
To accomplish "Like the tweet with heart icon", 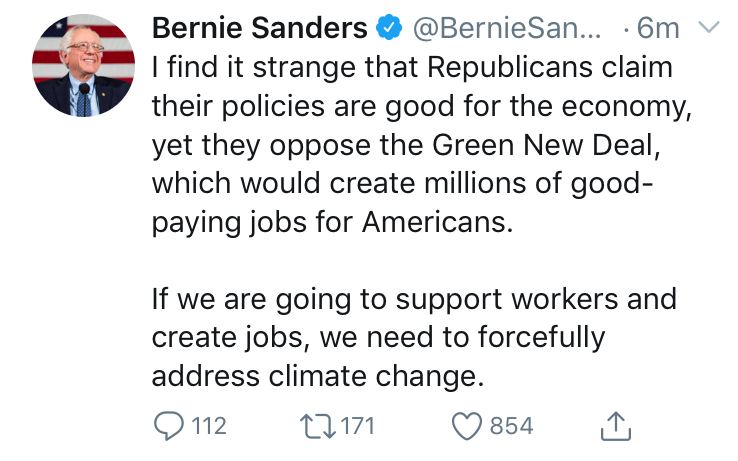I will 467,426.
